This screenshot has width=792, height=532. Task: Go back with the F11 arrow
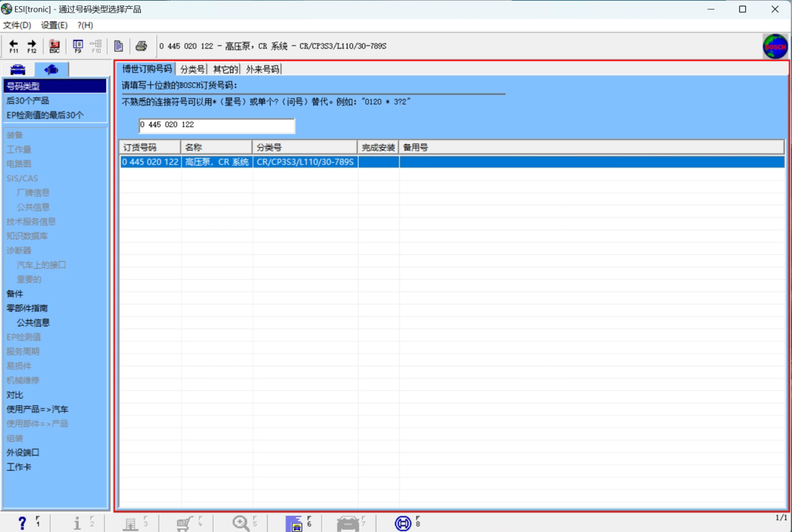point(14,46)
